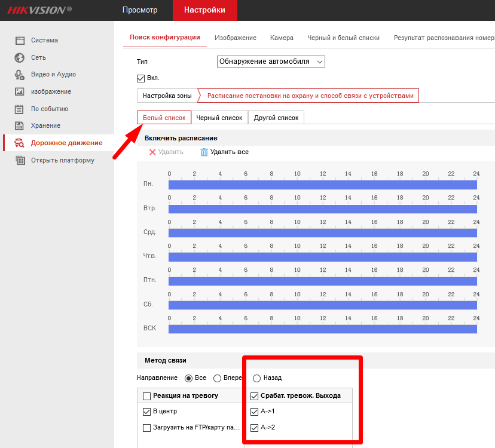This screenshot has height=448, width=495.
Task: Select the Назад direction radio button
Action: click(x=256, y=378)
